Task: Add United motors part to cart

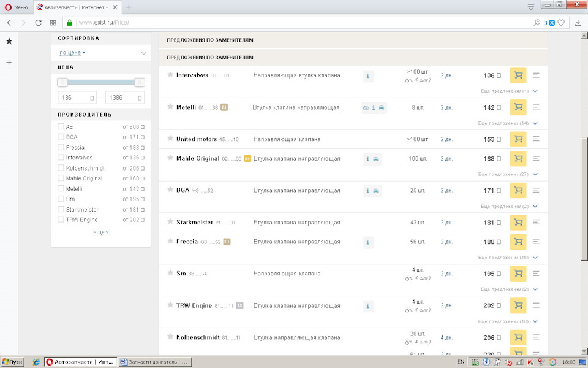Action: (518, 139)
